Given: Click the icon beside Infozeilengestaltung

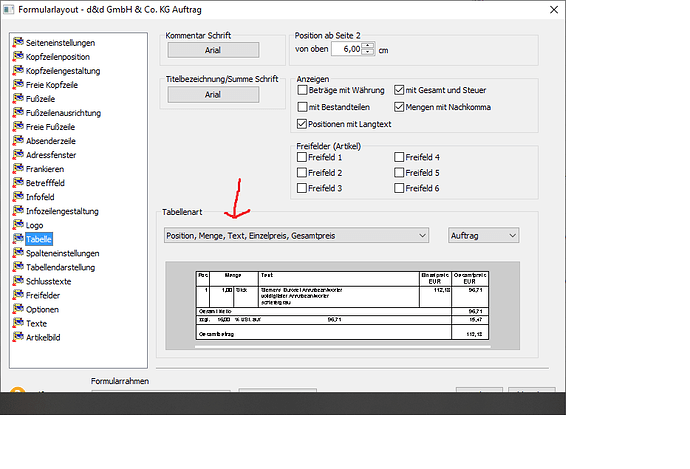Looking at the screenshot, I should click(x=18, y=211).
